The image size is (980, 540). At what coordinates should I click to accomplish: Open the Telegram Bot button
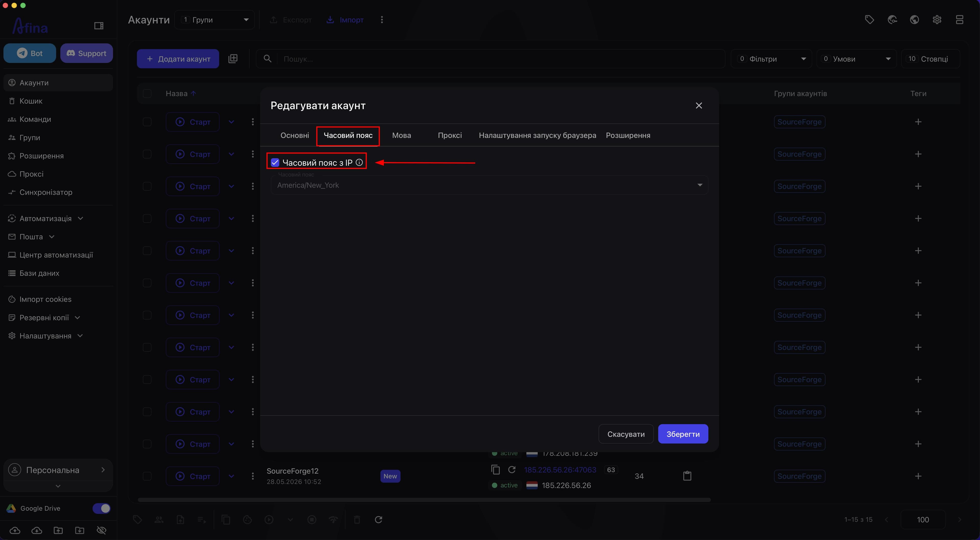pos(30,53)
